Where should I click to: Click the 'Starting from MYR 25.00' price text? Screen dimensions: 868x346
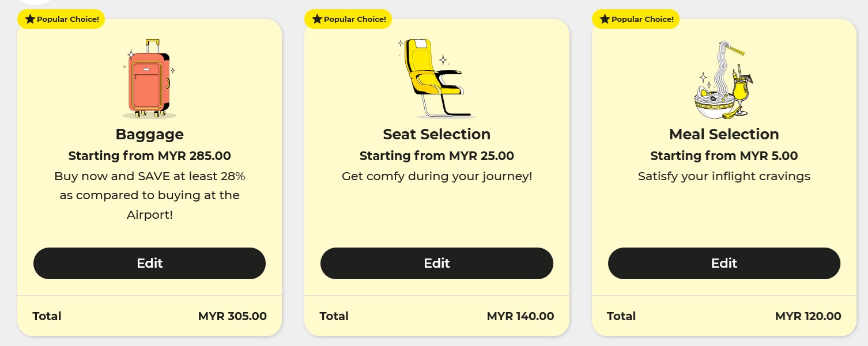tap(436, 156)
